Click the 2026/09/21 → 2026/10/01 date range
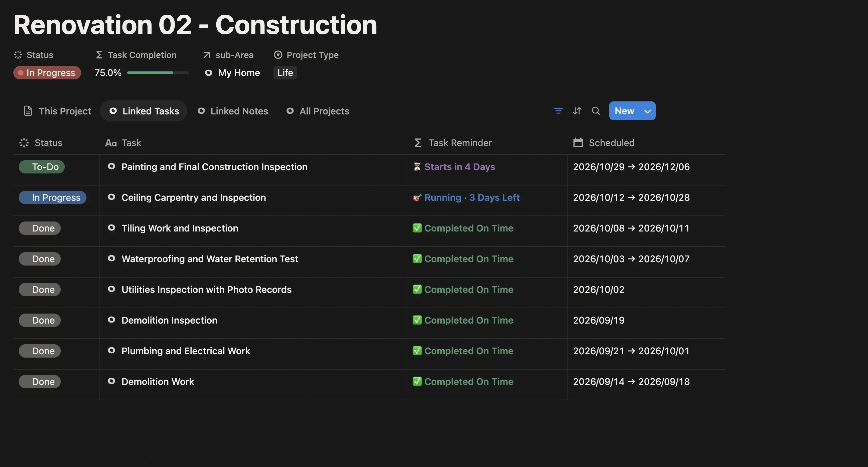The width and height of the screenshot is (868, 467). click(x=631, y=351)
